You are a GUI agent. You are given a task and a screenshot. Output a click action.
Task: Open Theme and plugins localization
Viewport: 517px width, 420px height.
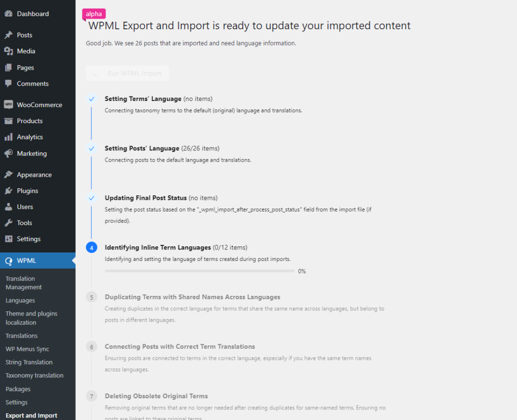coord(31,318)
